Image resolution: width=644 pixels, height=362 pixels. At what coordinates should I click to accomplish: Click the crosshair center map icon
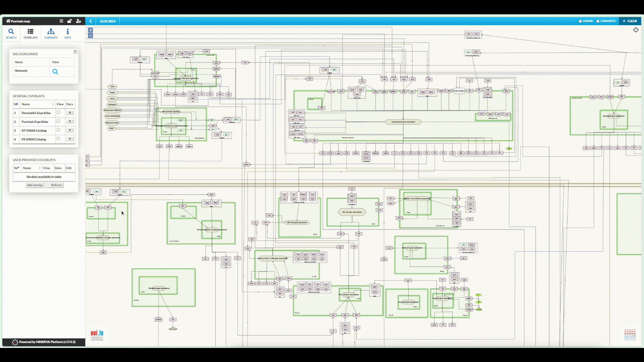click(636, 30)
